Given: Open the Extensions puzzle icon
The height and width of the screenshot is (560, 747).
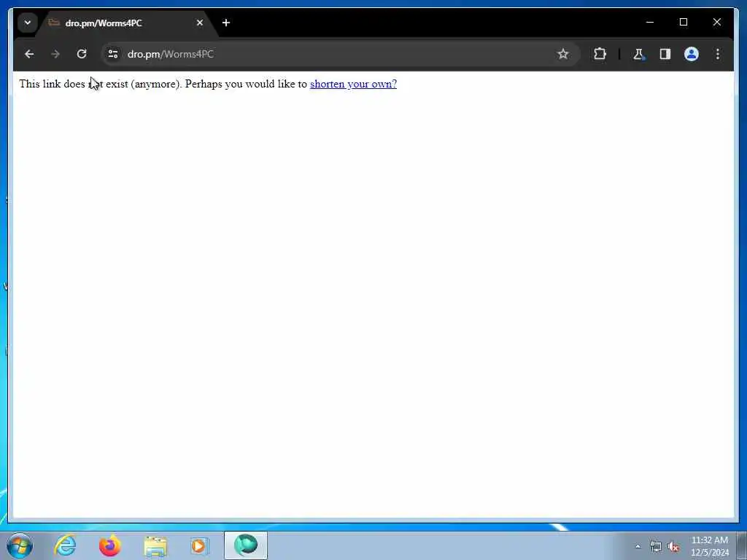Looking at the screenshot, I should point(600,54).
